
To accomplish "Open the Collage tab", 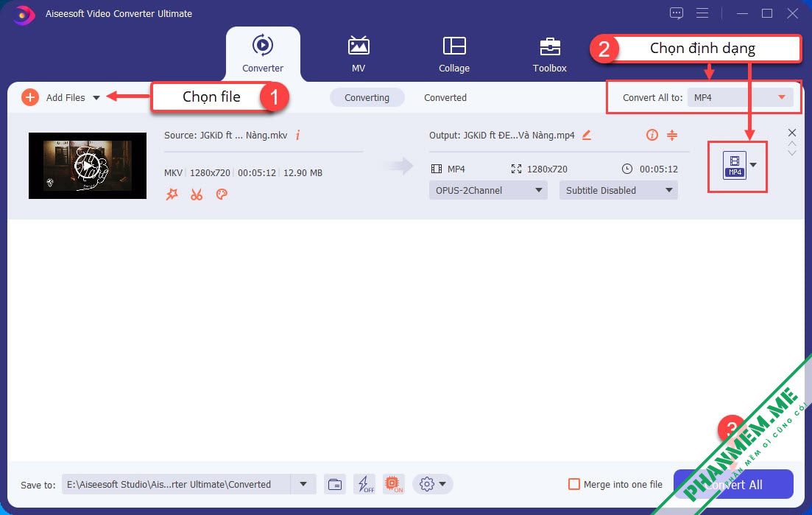I will [454, 54].
